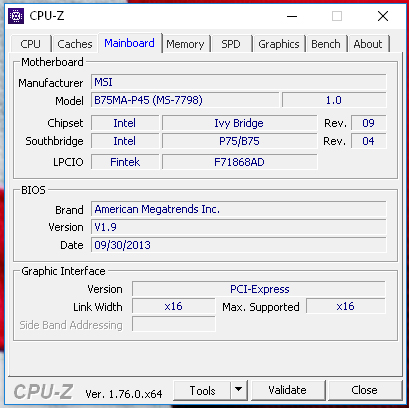Show the About tab
Screen dimensions: 409x408
(368, 44)
